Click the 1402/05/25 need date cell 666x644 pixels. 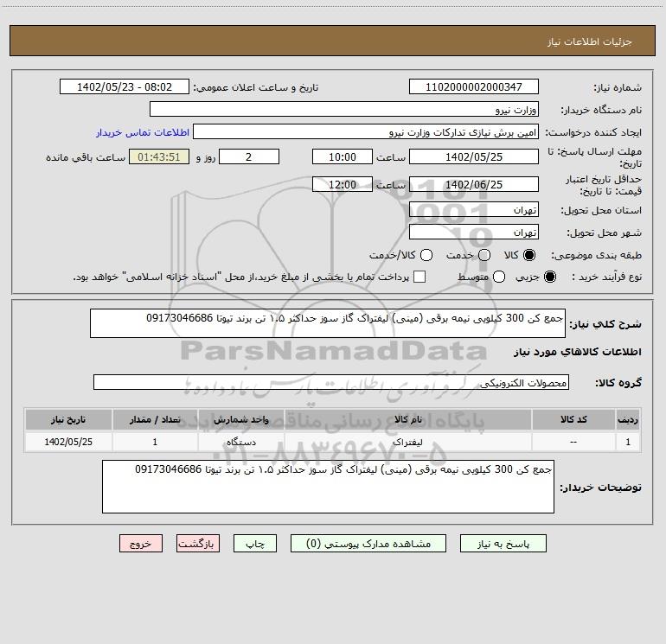[68, 442]
